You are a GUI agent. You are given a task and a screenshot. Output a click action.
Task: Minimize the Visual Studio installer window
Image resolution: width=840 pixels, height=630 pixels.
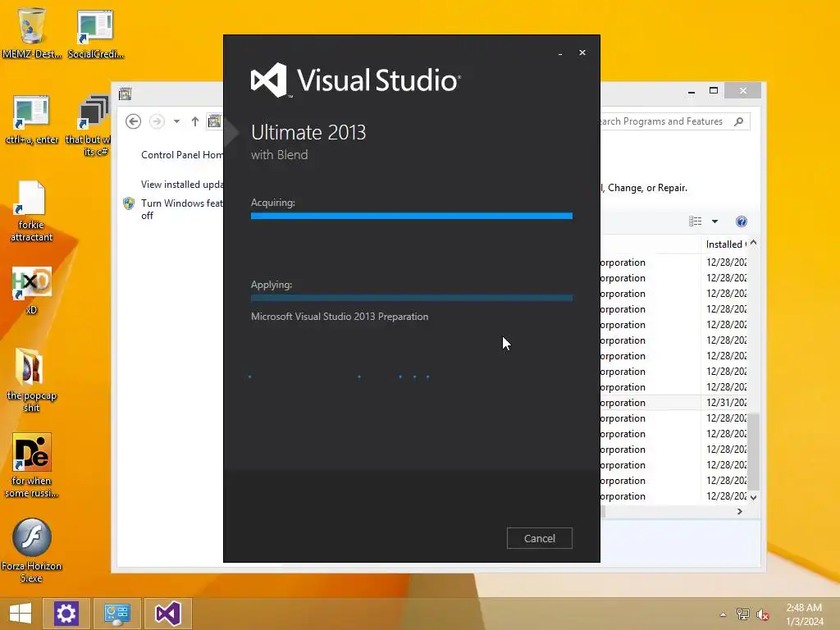point(560,53)
